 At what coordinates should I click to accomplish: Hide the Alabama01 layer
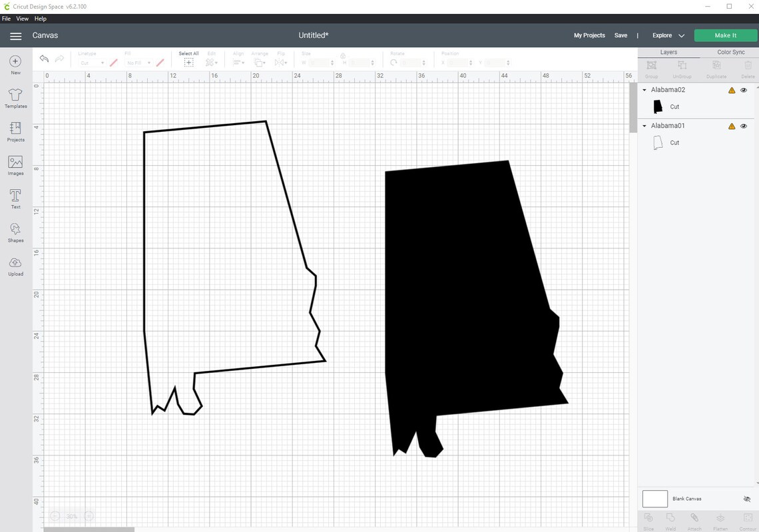click(744, 126)
